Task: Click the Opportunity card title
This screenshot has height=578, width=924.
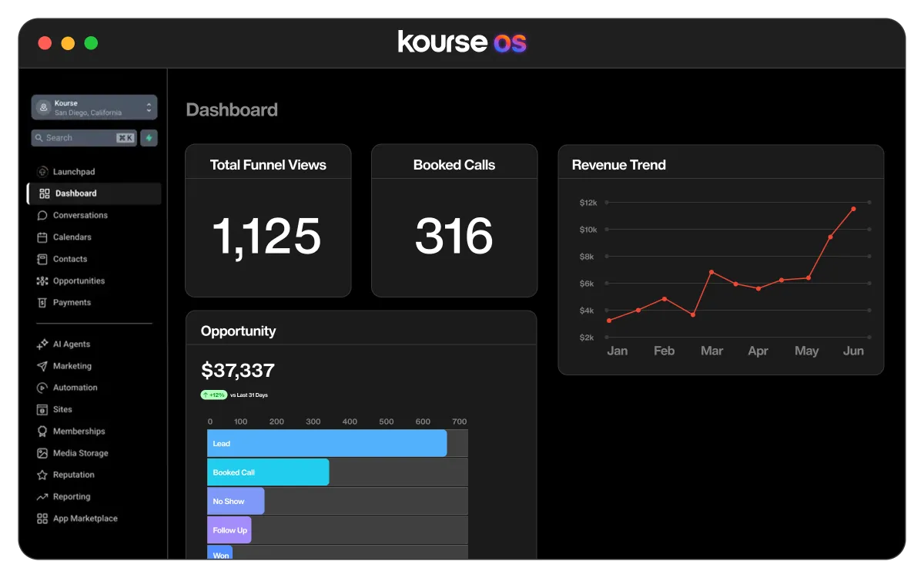Action: pyautogui.click(x=238, y=331)
